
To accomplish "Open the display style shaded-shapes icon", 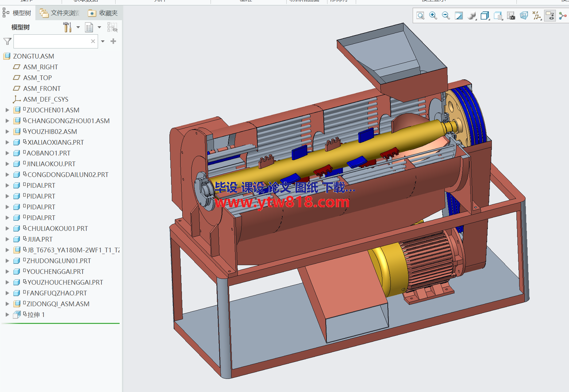I will click(472, 15).
